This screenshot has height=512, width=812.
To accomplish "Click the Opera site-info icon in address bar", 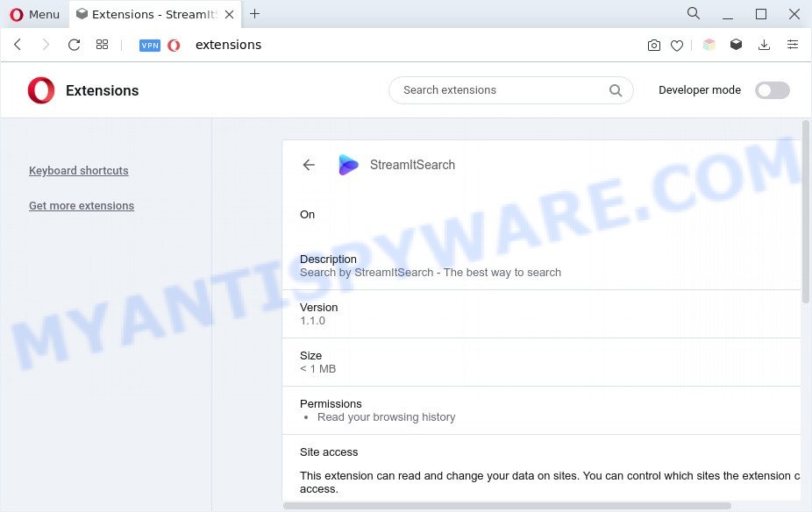I will pyautogui.click(x=174, y=45).
